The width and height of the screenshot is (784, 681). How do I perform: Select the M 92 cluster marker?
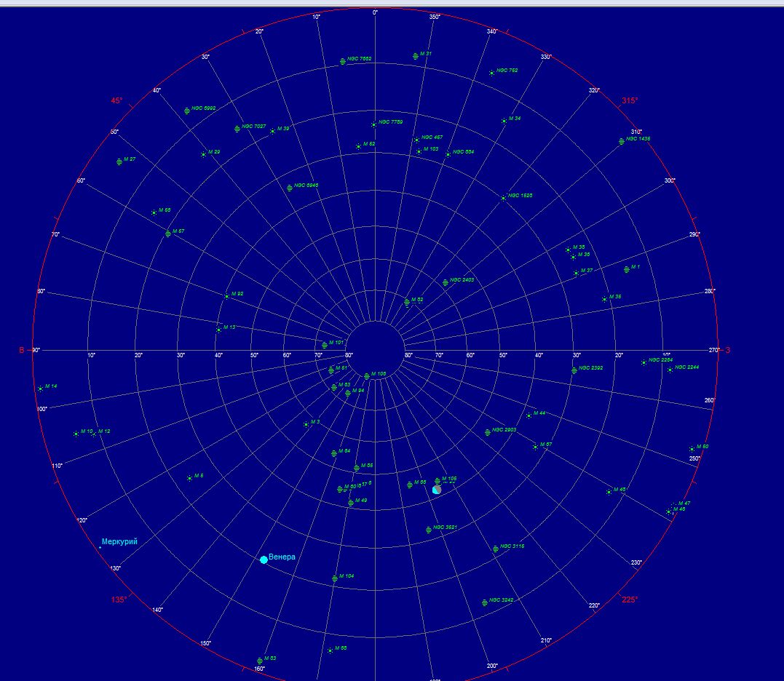pos(226,296)
